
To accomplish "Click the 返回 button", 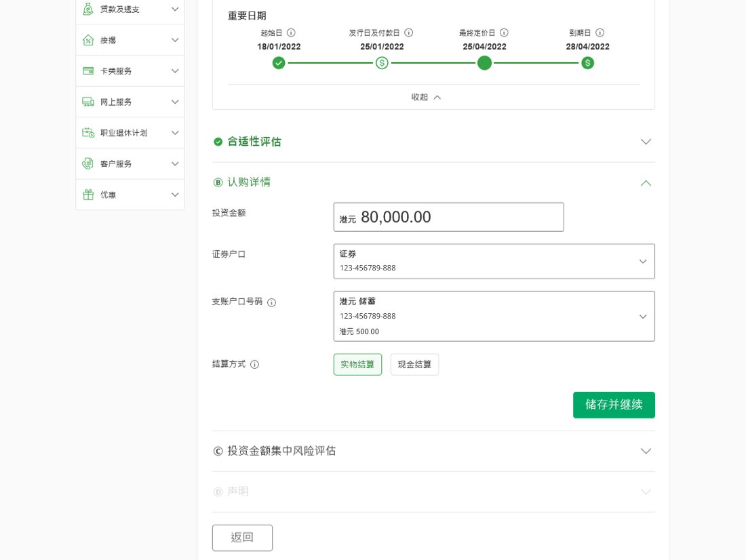I will point(242,538).
